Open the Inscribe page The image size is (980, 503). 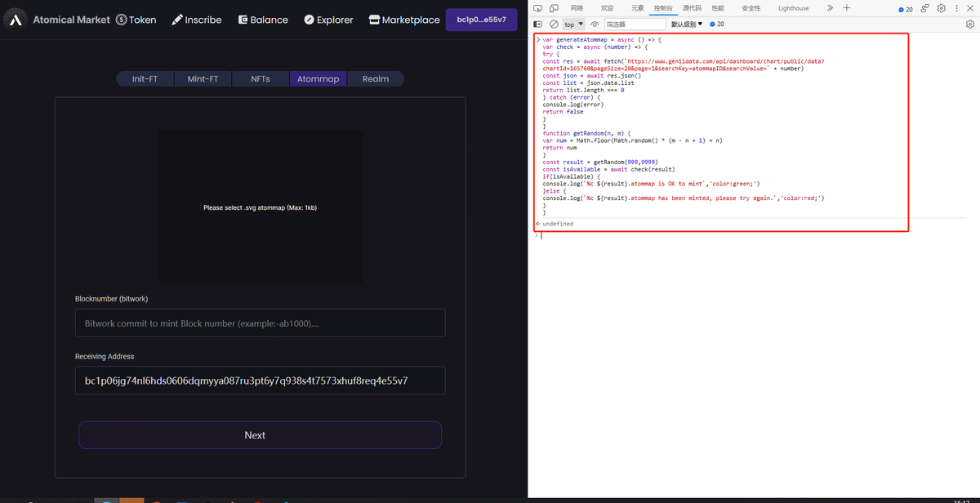coord(197,20)
